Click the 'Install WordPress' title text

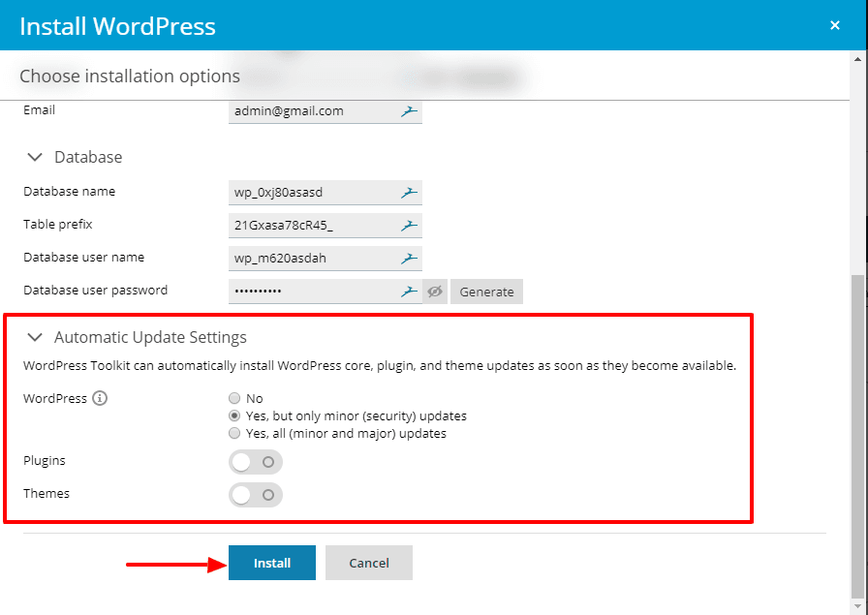[x=117, y=26]
